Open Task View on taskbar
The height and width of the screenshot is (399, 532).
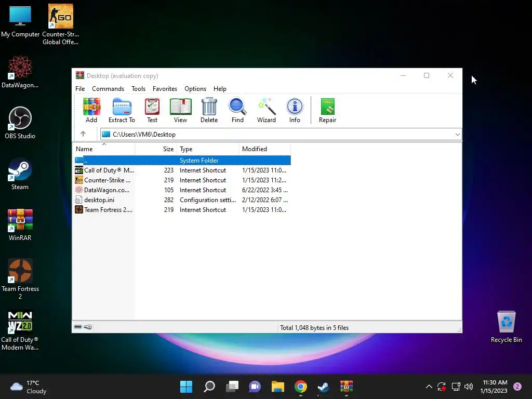(x=232, y=387)
